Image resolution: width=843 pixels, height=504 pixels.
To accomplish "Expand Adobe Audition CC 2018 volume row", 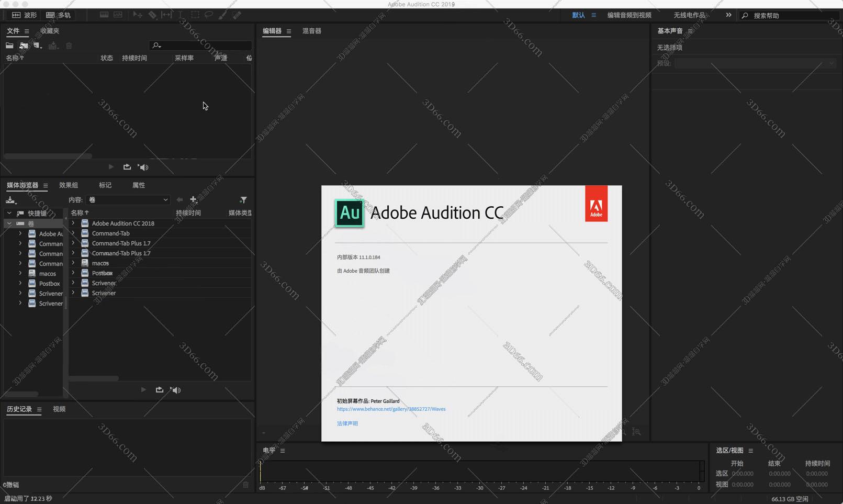I will click(x=73, y=223).
